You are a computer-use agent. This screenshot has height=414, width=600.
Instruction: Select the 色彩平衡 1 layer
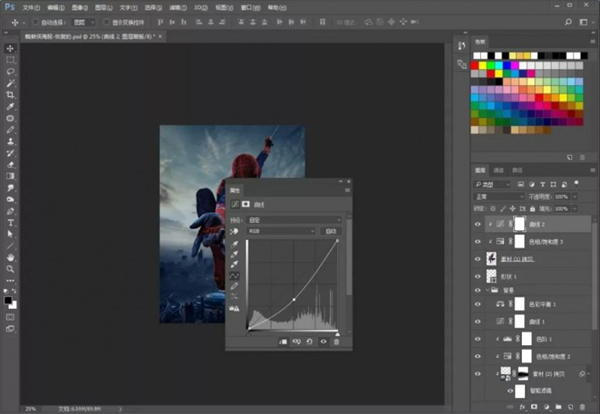click(540, 303)
